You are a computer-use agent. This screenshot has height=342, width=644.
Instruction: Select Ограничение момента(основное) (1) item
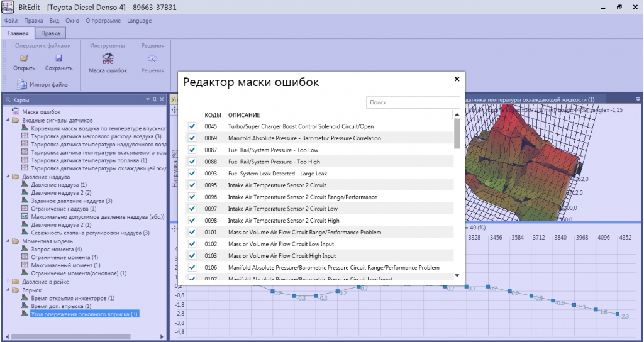pos(79,273)
